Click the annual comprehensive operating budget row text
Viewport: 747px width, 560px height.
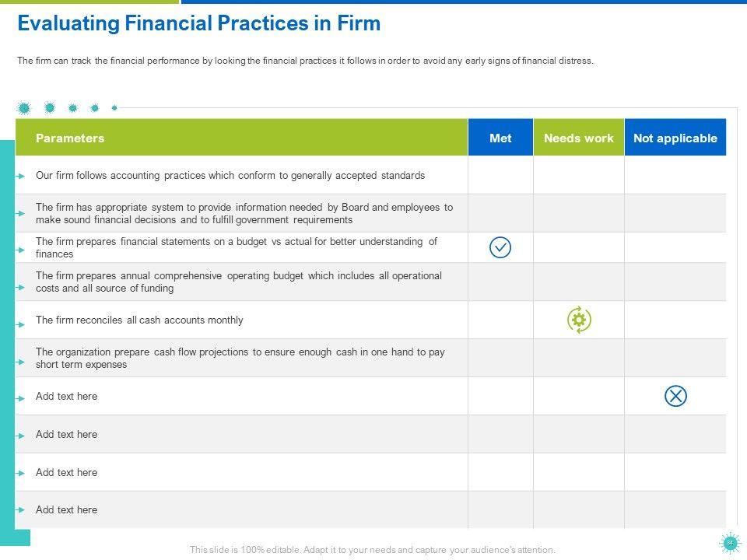coord(238,282)
